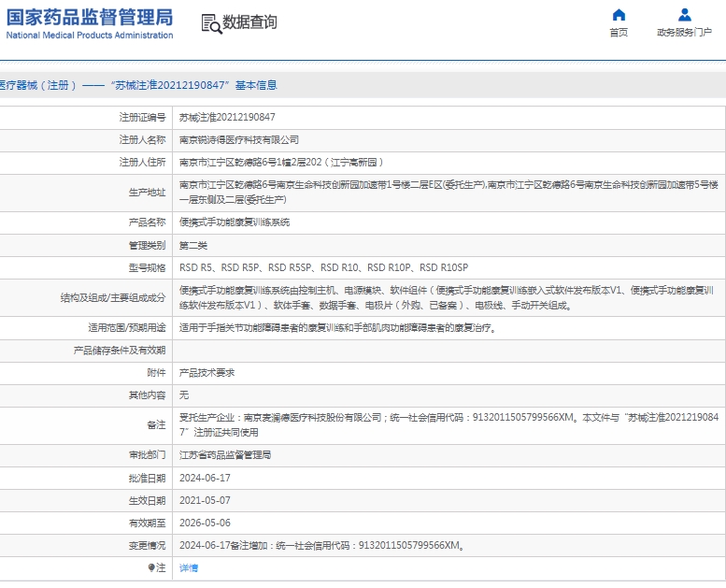726x588 pixels.
Task: Open the 政务服务门户 user icon
Action: tap(684, 15)
